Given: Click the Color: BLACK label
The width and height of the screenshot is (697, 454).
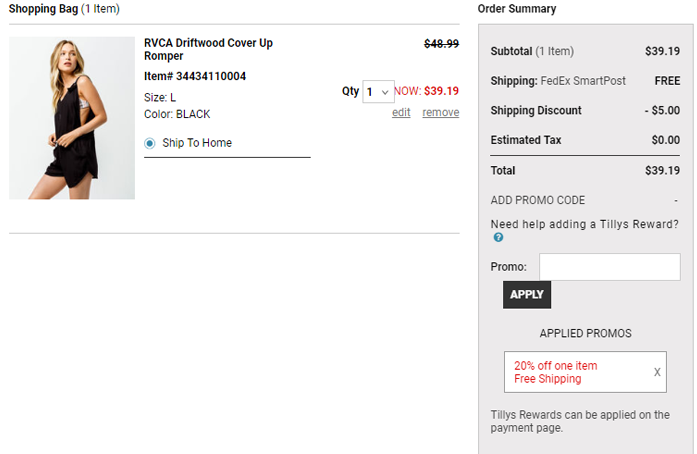Looking at the screenshot, I should 177,114.
